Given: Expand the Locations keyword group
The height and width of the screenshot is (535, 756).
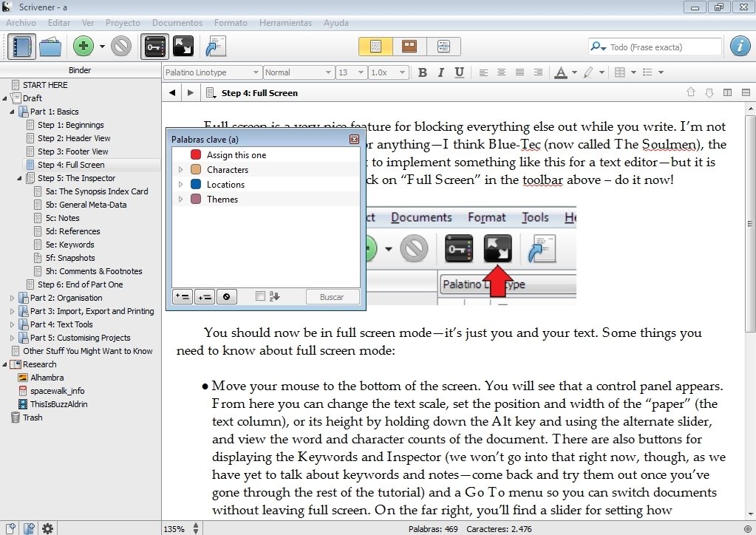Looking at the screenshot, I should coord(180,185).
